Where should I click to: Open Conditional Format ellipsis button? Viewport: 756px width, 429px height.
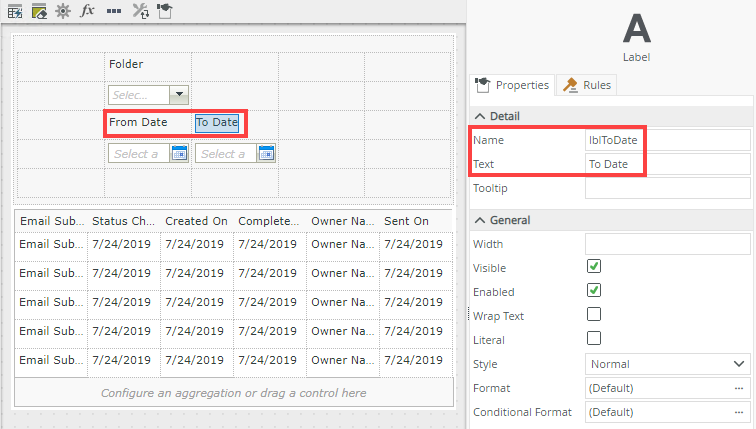739,412
